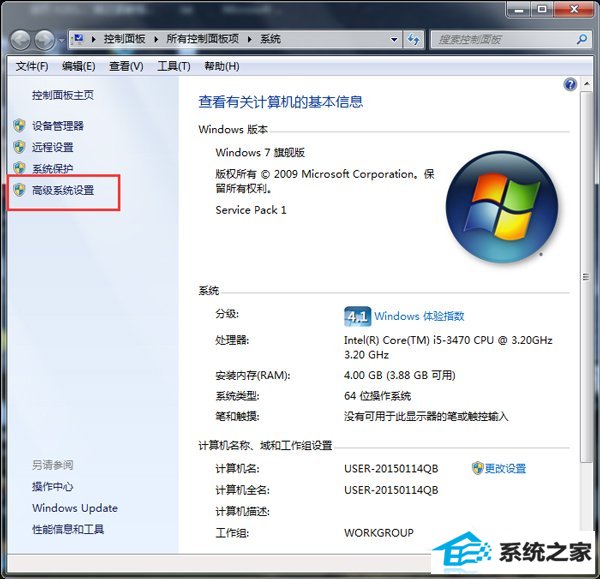This screenshot has width=600, height=579.
Task: Open 设备管理器 link
Action: click(58, 126)
